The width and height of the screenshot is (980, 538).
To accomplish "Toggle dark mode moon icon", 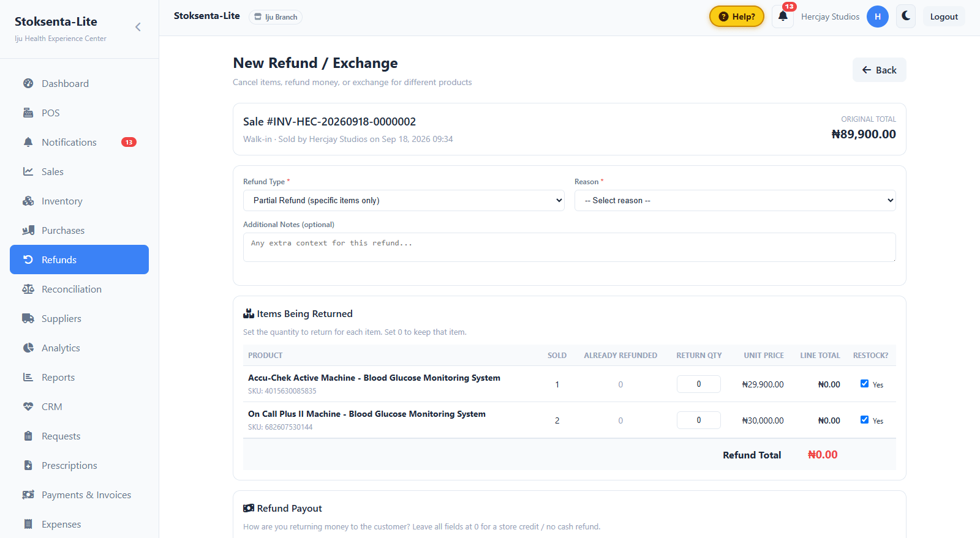I will pos(906,17).
